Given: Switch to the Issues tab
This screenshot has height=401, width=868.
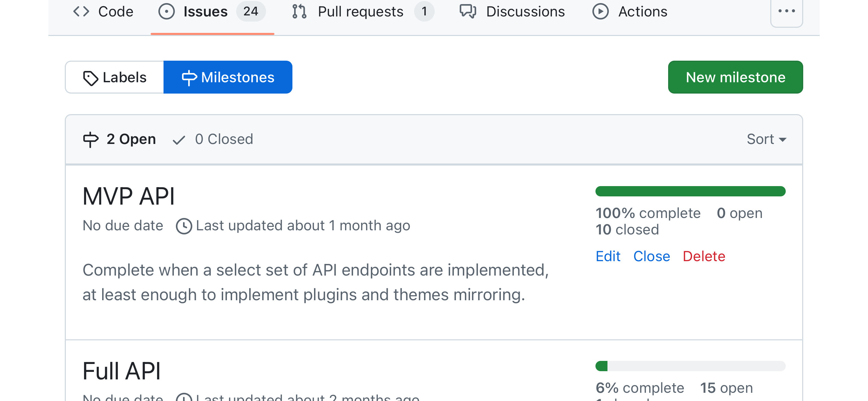Looking at the screenshot, I should [212, 12].
